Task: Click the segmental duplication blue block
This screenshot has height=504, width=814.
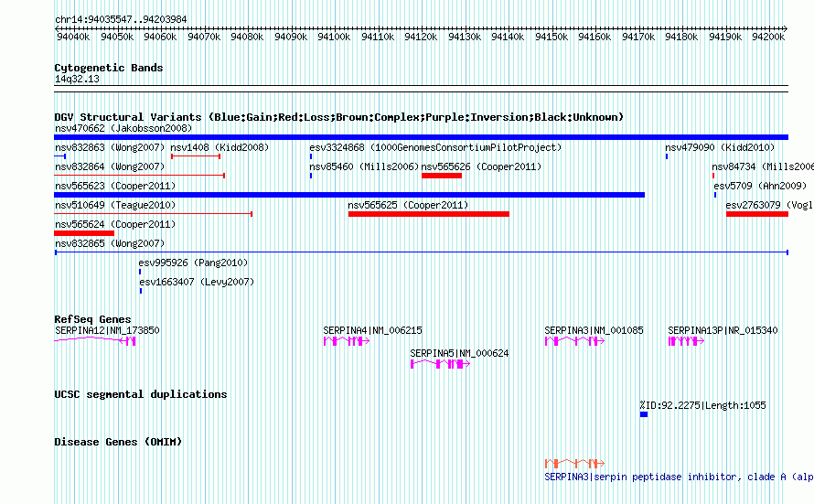Action: [644, 414]
